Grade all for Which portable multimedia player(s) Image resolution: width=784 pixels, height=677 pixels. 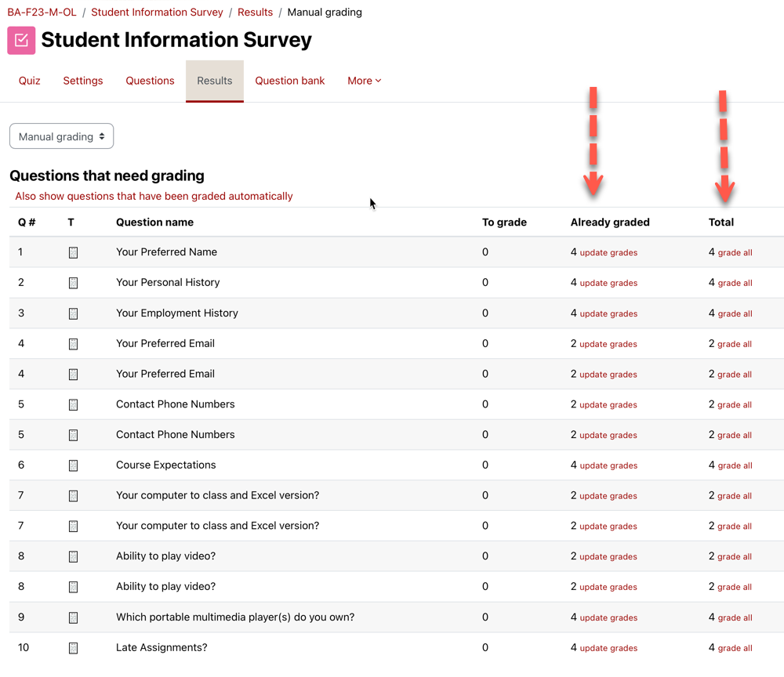tap(735, 617)
